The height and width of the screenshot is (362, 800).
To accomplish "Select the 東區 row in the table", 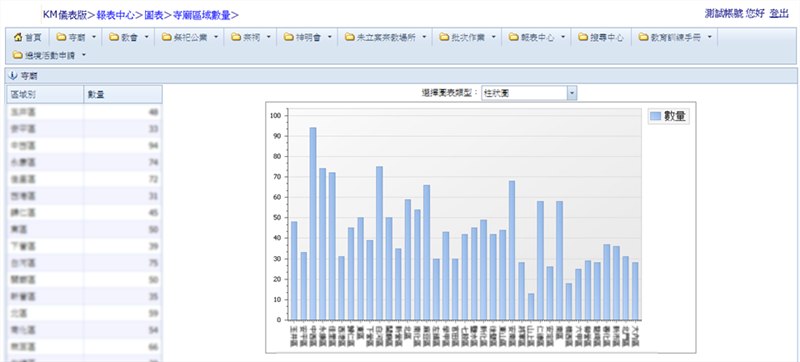I will click(x=84, y=229).
